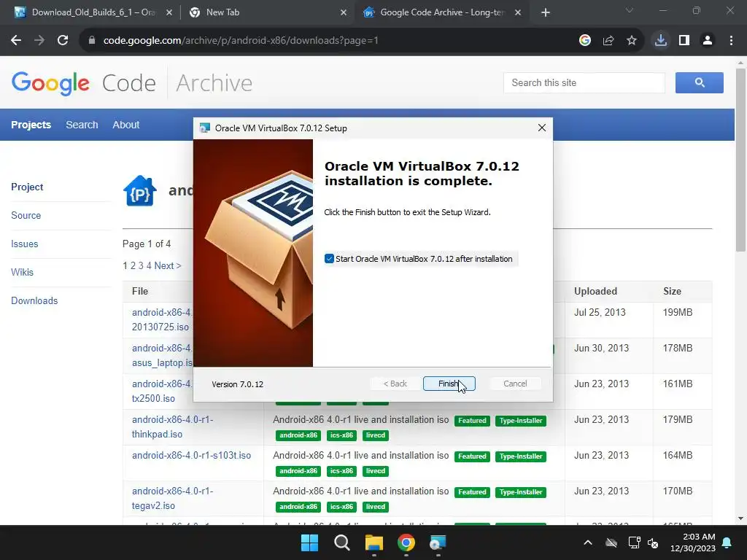The image size is (747, 560).
Task: Click the blue search magnifier button
Action: [700, 83]
